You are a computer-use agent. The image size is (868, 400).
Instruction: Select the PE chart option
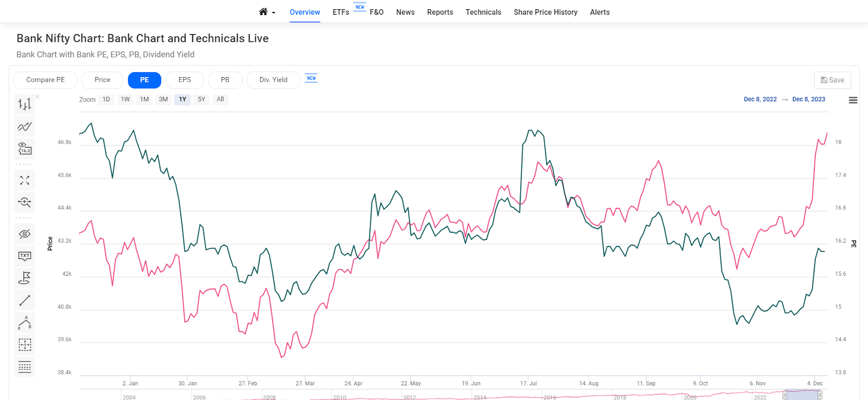144,80
